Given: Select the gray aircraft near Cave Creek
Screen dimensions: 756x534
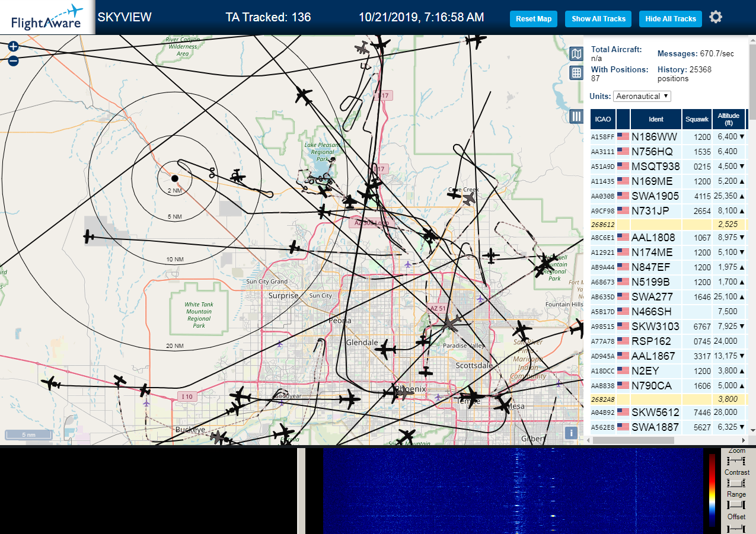Looking at the screenshot, I should click(x=469, y=199).
